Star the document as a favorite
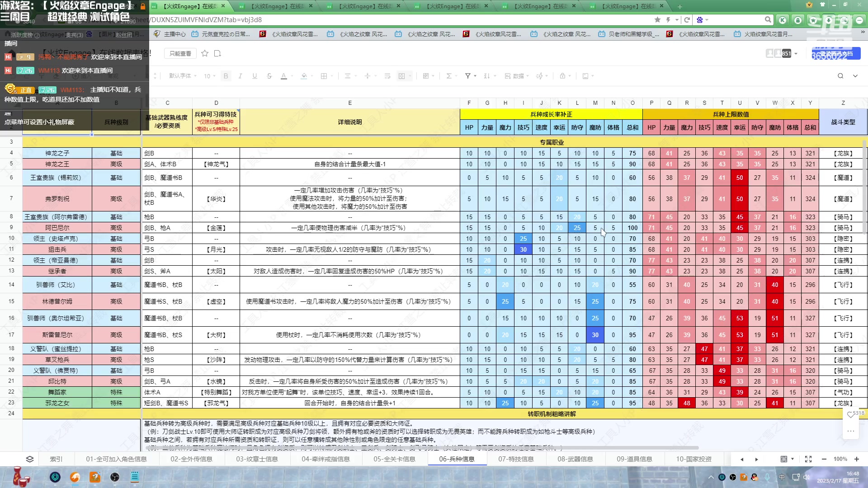 [205, 53]
